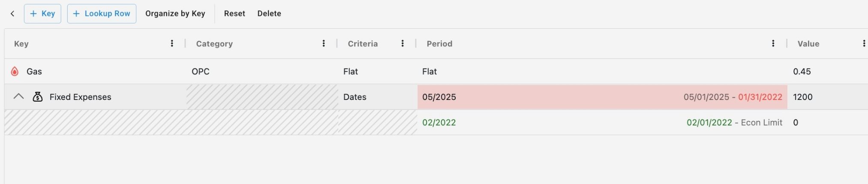
Task: Click the Fixed Expenses money bag icon
Action: pos(38,97)
